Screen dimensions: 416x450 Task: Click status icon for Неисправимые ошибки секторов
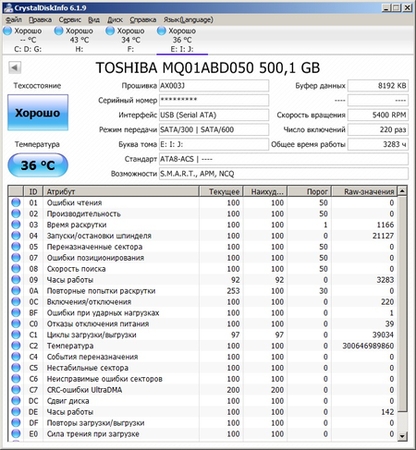click(16, 379)
